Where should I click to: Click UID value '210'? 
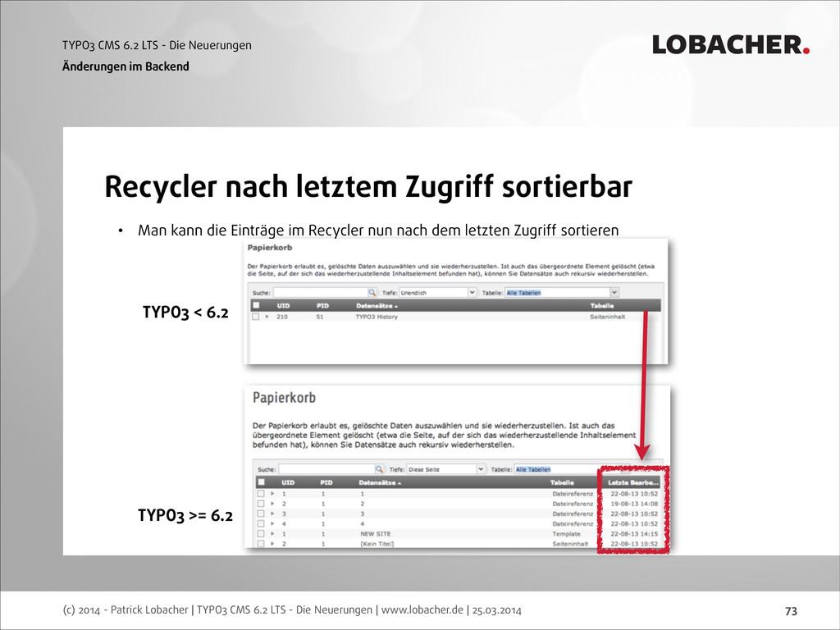[282, 317]
